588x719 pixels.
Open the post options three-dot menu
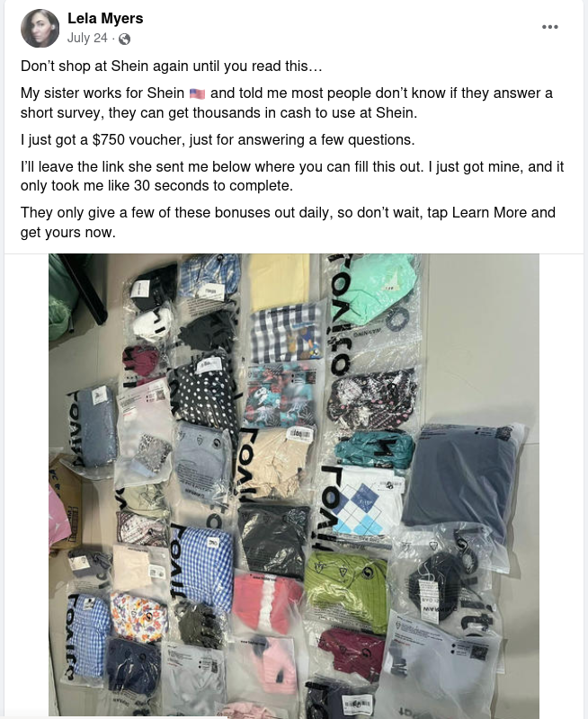(549, 27)
